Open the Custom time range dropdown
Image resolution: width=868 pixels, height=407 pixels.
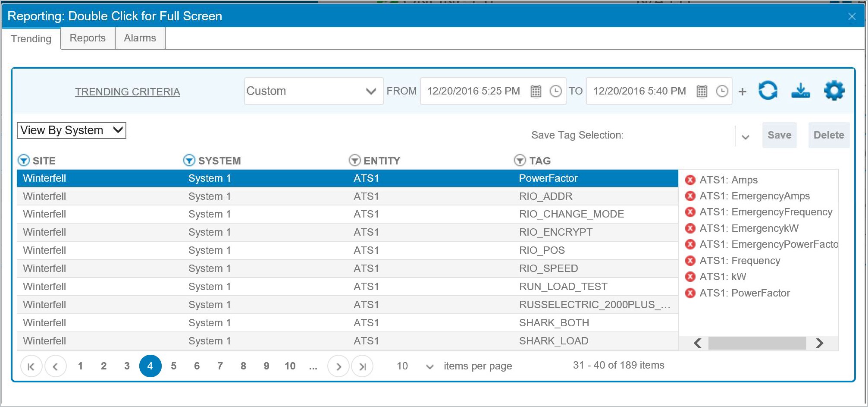[313, 91]
